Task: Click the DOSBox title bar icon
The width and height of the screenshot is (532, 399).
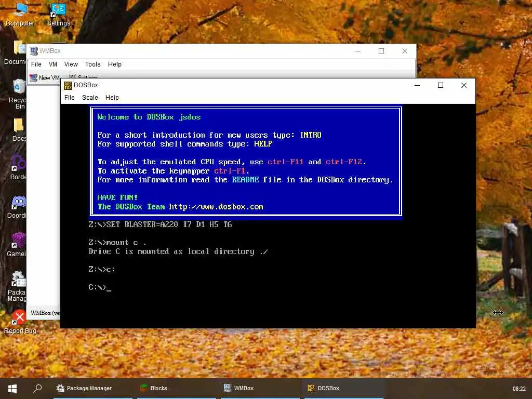Action: pos(68,85)
